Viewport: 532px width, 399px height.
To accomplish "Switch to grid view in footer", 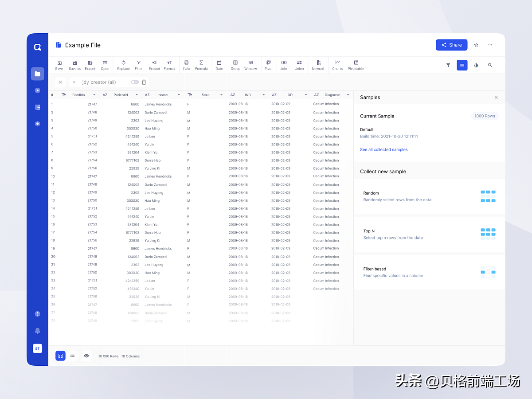I will tap(60, 356).
